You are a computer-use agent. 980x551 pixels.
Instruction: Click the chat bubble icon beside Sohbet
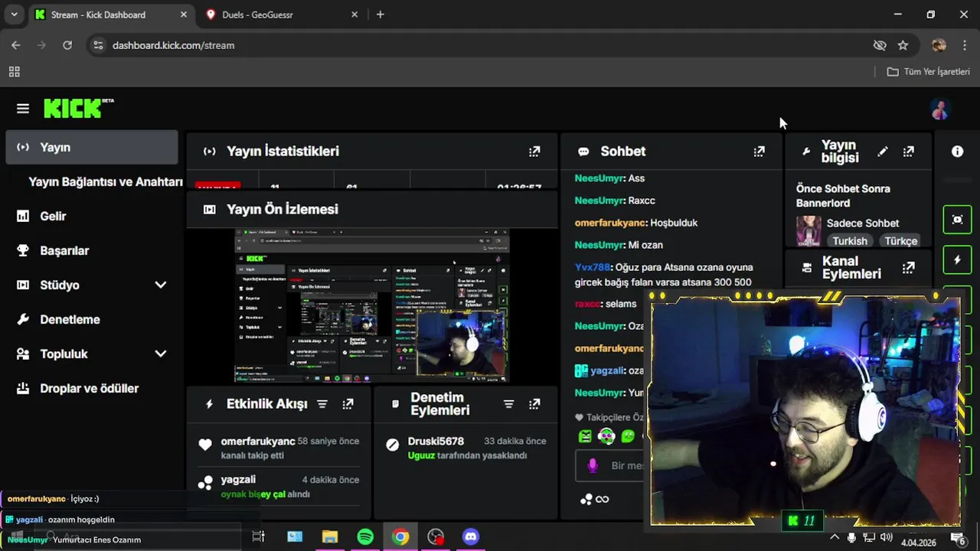pos(583,152)
